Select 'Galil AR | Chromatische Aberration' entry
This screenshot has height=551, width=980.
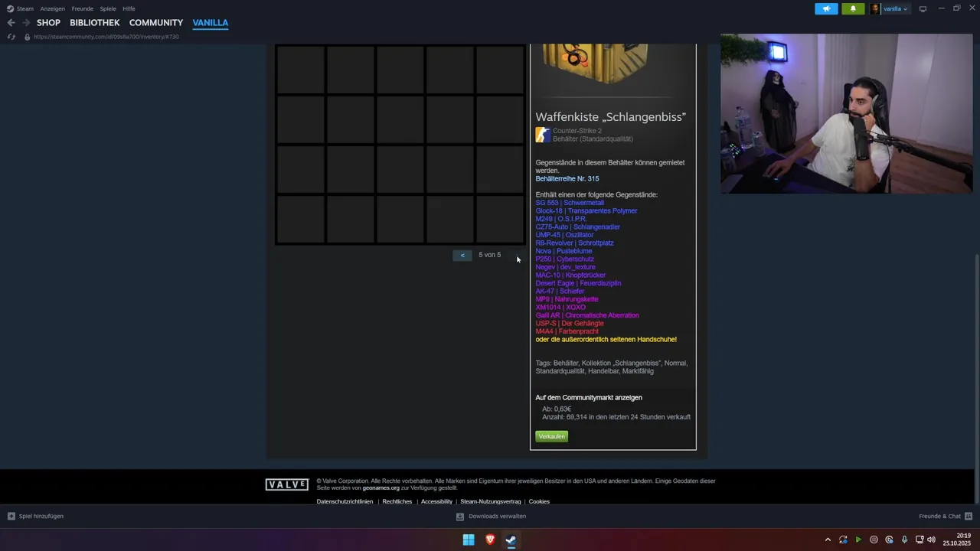587,315
